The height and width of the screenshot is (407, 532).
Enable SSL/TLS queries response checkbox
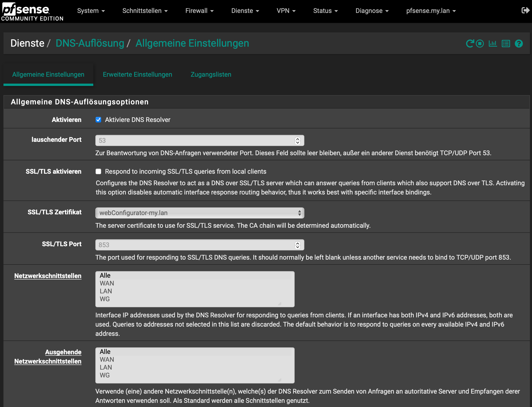pos(98,172)
